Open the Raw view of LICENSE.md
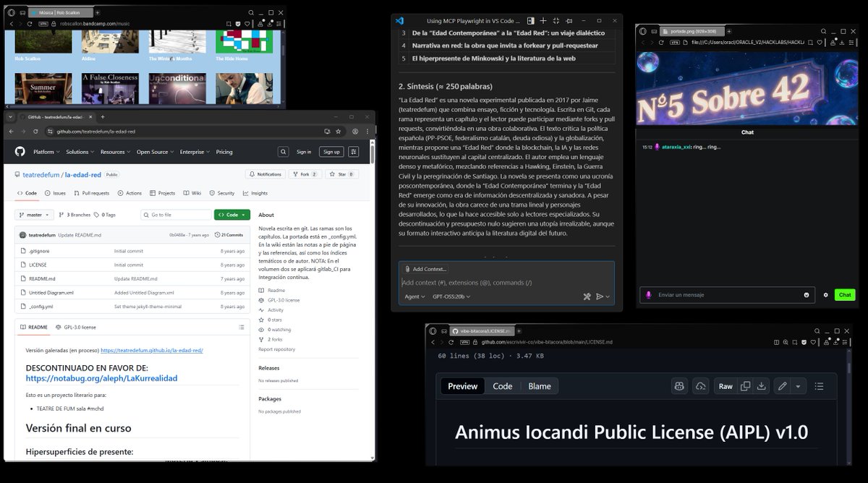This screenshot has width=868, height=483. point(726,386)
